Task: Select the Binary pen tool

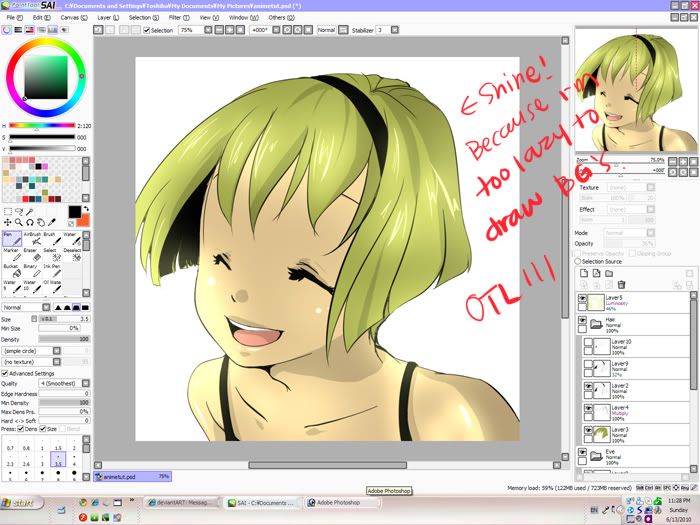Action: tap(31, 271)
